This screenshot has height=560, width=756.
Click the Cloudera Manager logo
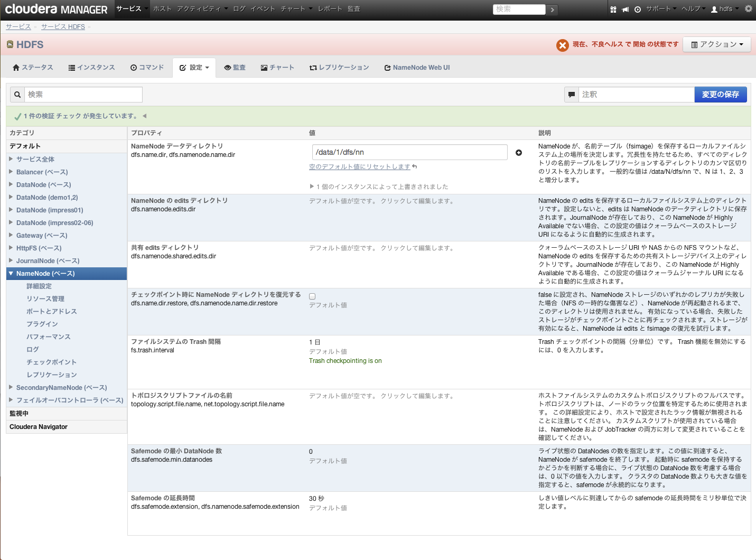(x=56, y=9)
